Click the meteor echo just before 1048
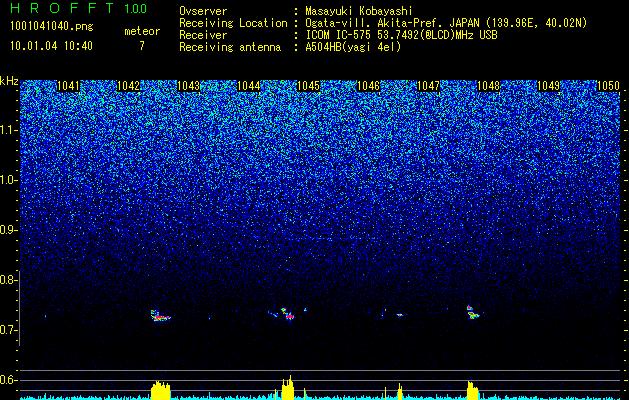 pos(473,312)
